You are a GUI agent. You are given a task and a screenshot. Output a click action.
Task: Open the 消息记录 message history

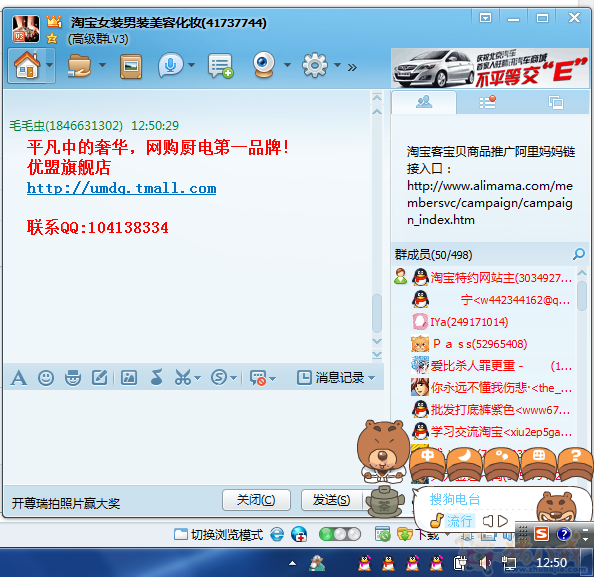click(330, 378)
